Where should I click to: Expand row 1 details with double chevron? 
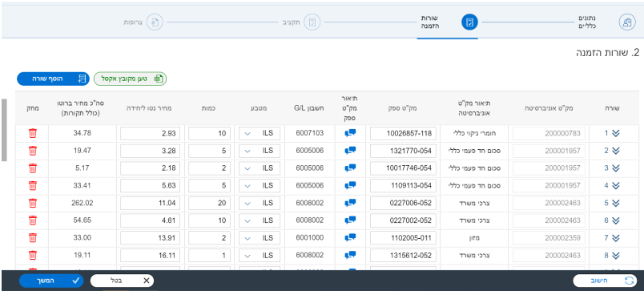click(x=615, y=133)
